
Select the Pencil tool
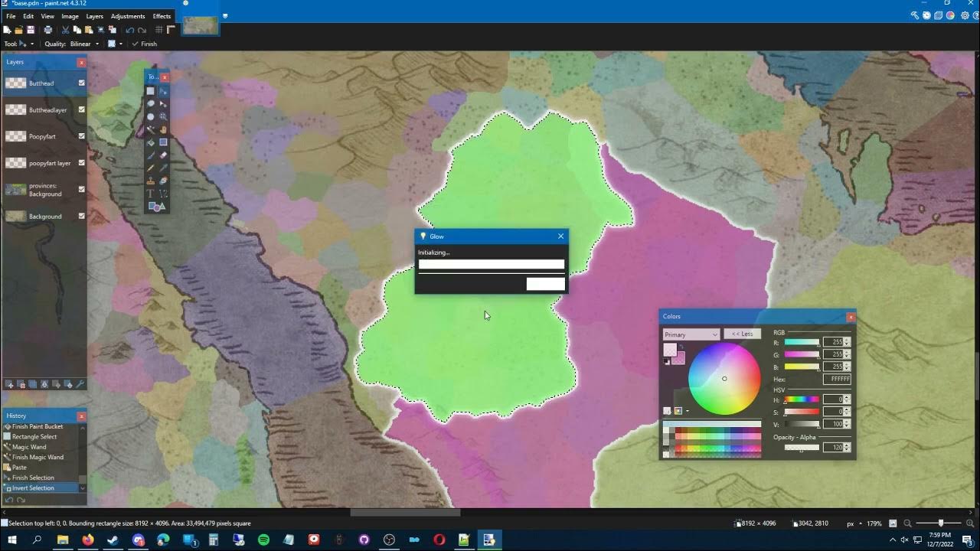[150, 168]
